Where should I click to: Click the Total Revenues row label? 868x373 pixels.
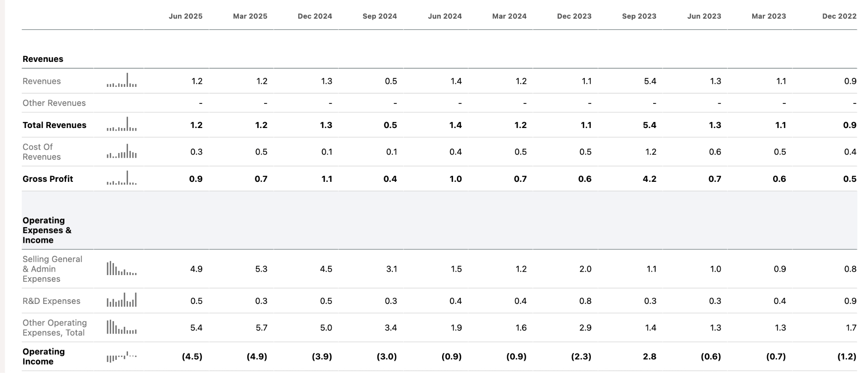tap(54, 125)
